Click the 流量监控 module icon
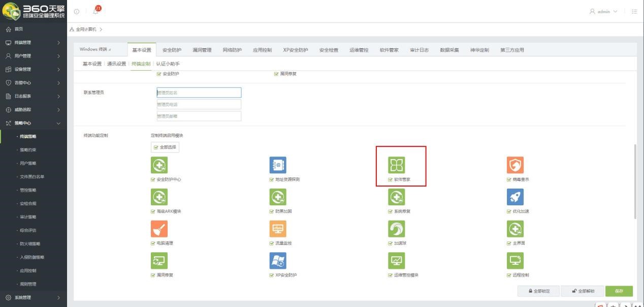This screenshot has height=307, width=644. 278,229
